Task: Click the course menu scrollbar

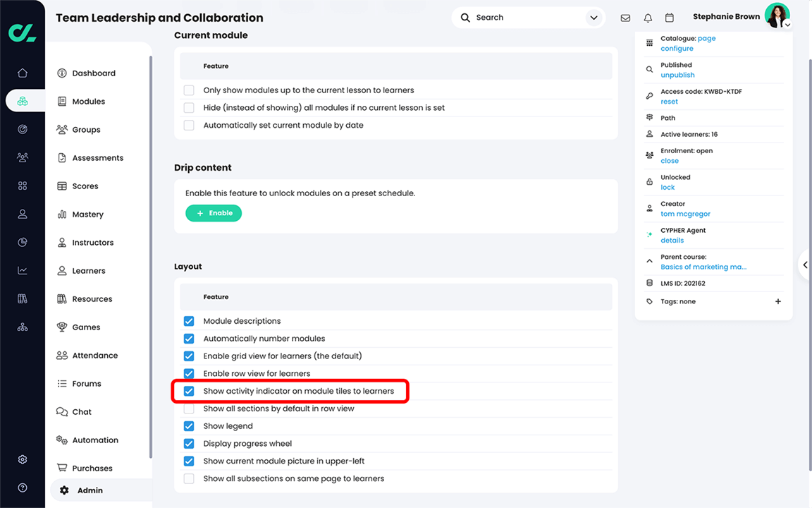Action: coord(151,257)
